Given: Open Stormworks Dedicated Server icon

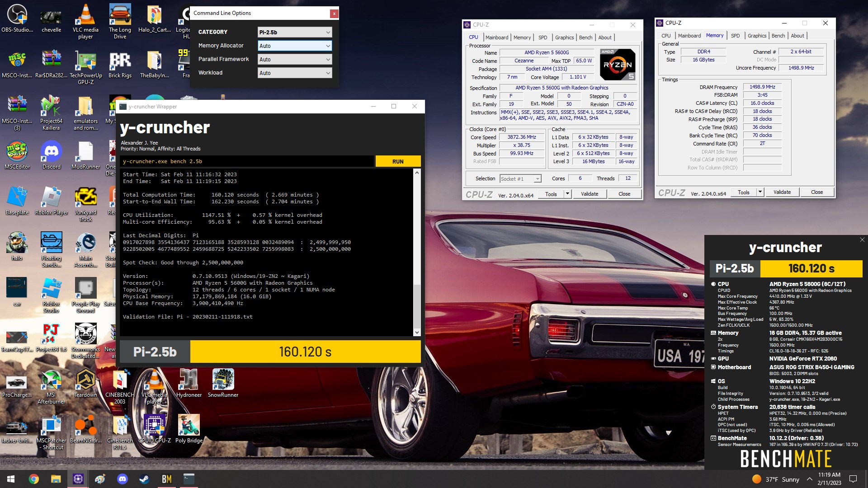Looking at the screenshot, I should 85,341.
